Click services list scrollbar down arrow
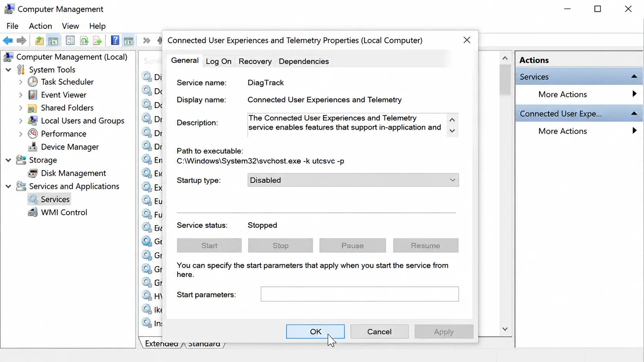Screen dimensions: 644x362 [505, 329]
